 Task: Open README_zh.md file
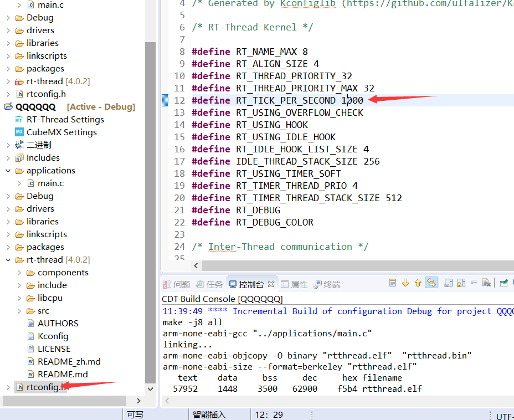point(69,362)
